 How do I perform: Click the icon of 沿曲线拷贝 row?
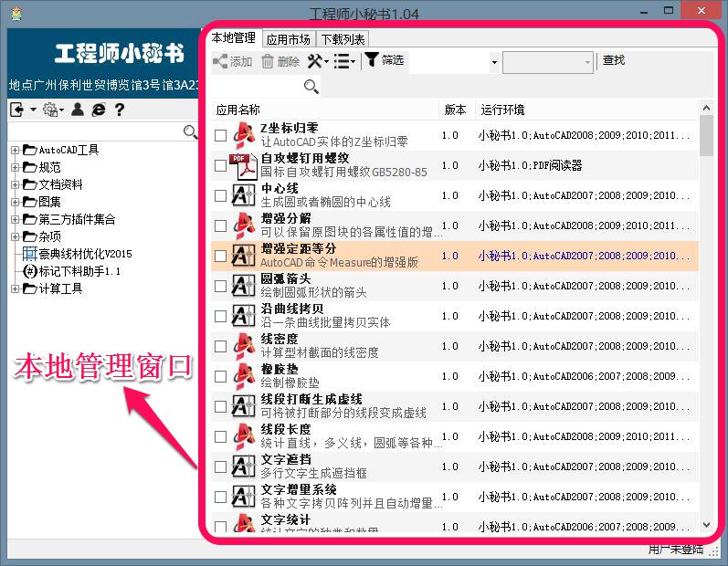tap(244, 316)
